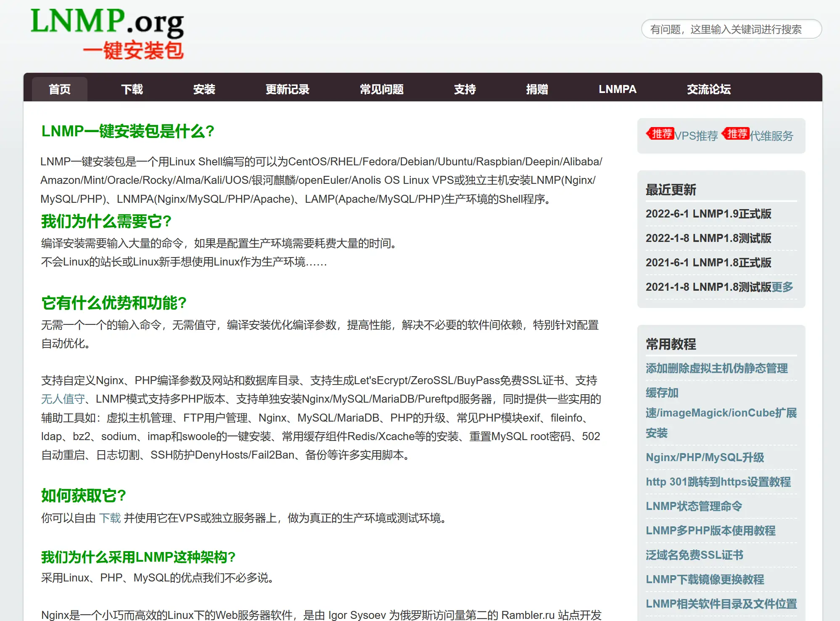Click the heading 如何获取它?
Image resolution: width=840 pixels, height=621 pixels.
[x=84, y=496]
